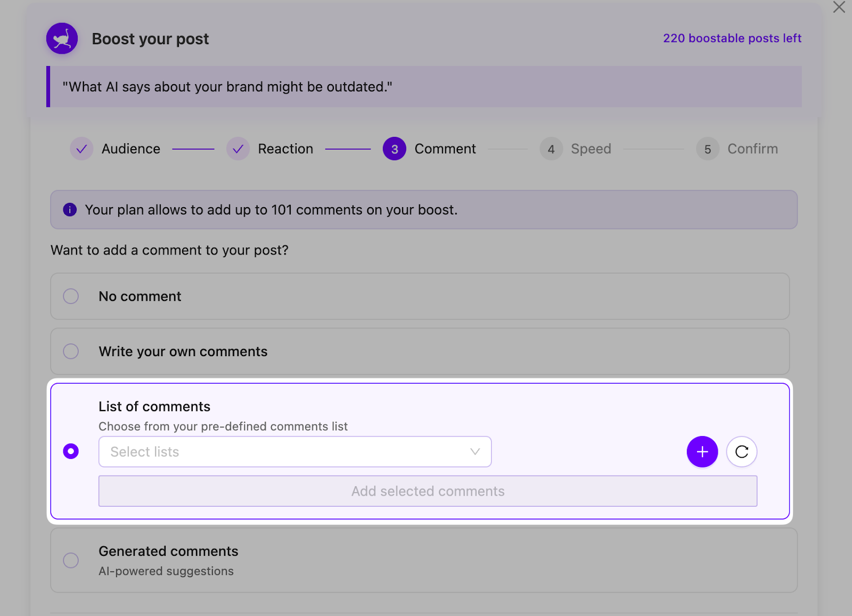Click inside the Select lists input field
Viewport: 852px width, 616px height.
point(240,451)
